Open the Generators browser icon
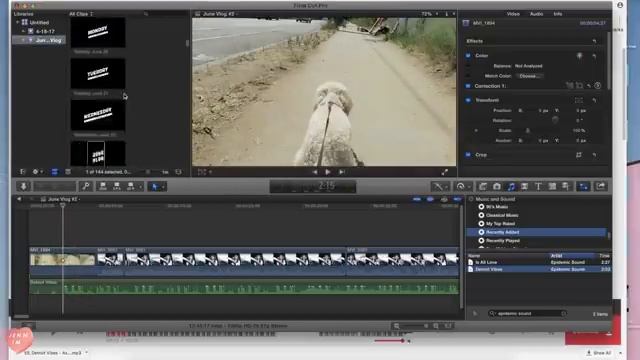640x360 pixels. tap(552, 187)
